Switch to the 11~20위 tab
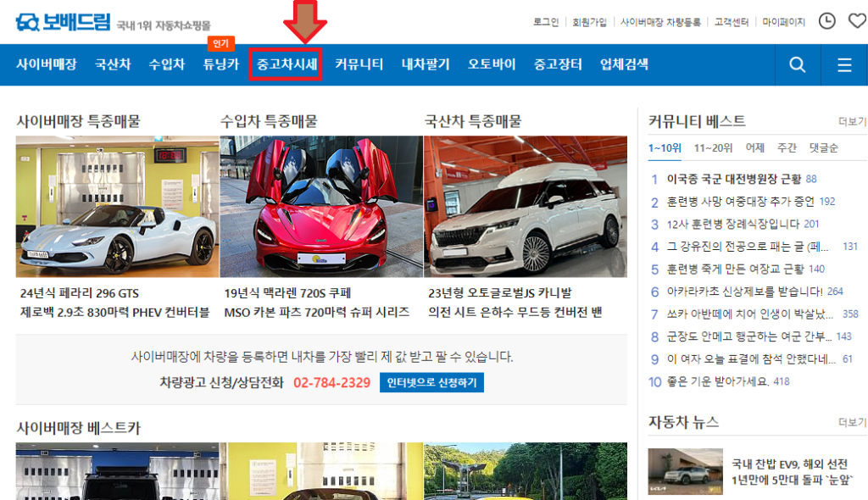This screenshot has width=868, height=500. click(713, 147)
